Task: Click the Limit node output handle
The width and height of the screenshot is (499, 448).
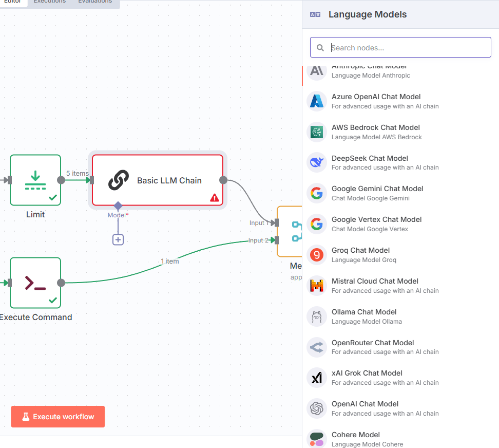Action: point(61,180)
